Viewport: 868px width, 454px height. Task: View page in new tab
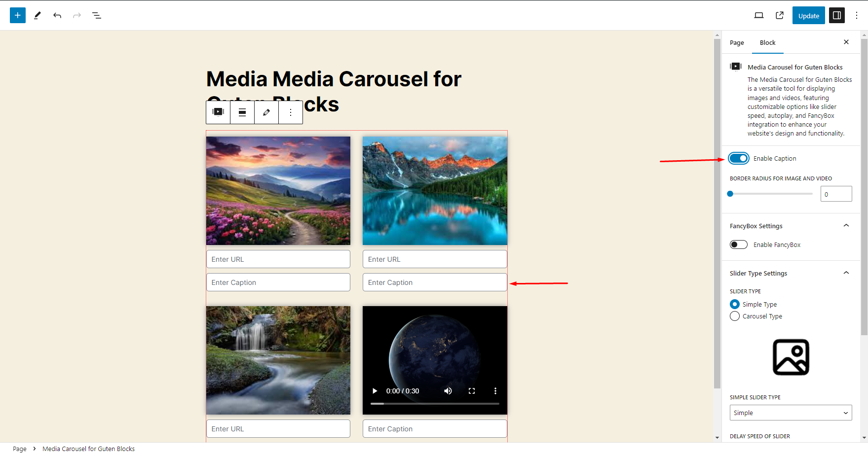tap(780, 15)
